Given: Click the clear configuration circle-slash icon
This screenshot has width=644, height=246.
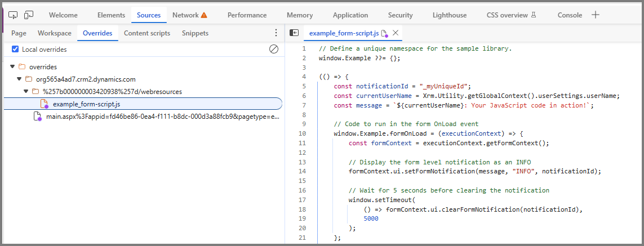Looking at the screenshot, I should click(273, 50).
